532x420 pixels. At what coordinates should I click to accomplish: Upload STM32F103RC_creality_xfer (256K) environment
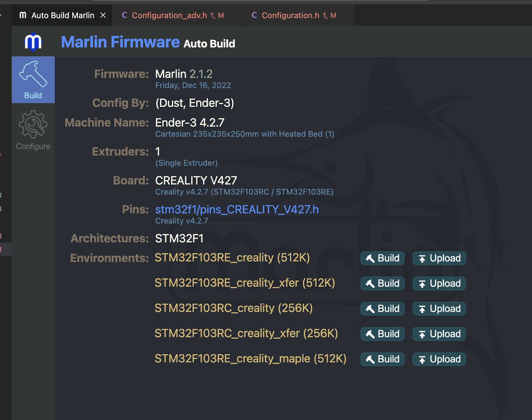(439, 334)
